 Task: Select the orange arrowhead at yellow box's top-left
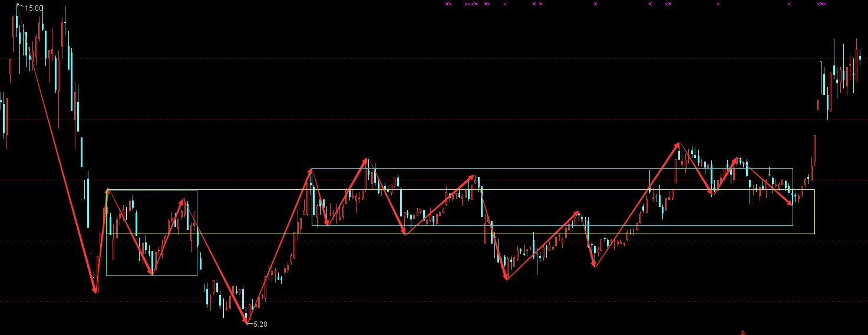tap(107, 191)
